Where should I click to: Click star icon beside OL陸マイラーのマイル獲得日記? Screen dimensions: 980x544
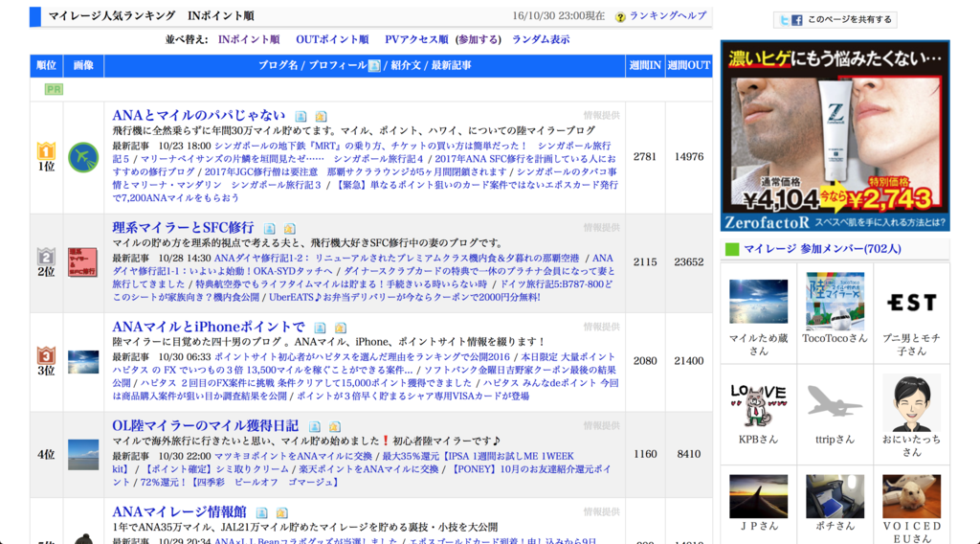pos(334,426)
